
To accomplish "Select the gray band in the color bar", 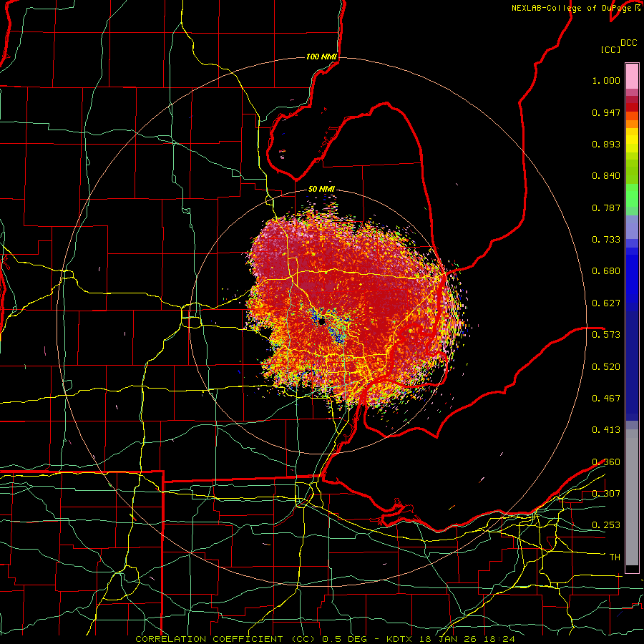I will click(x=632, y=497).
